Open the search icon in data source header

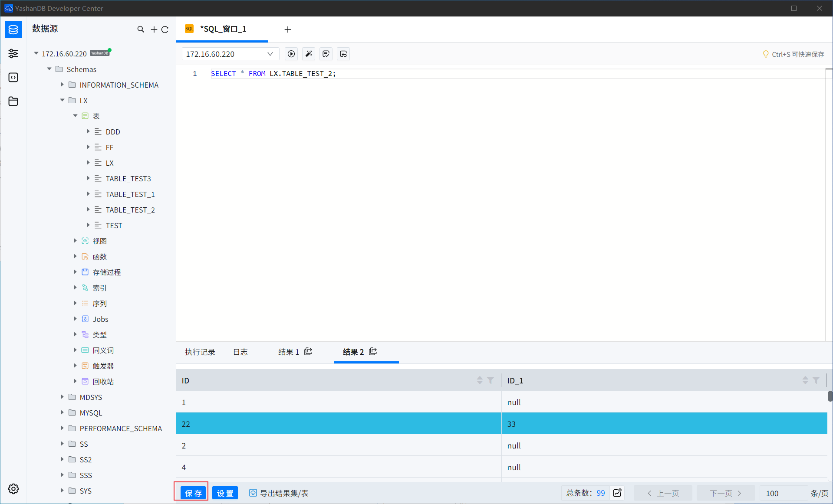tap(141, 29)
